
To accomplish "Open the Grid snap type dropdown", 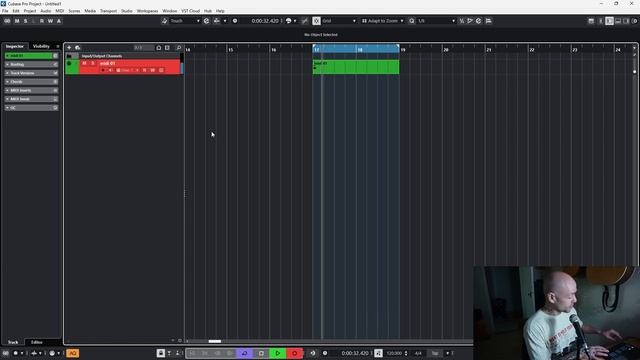I will point(339,21).
